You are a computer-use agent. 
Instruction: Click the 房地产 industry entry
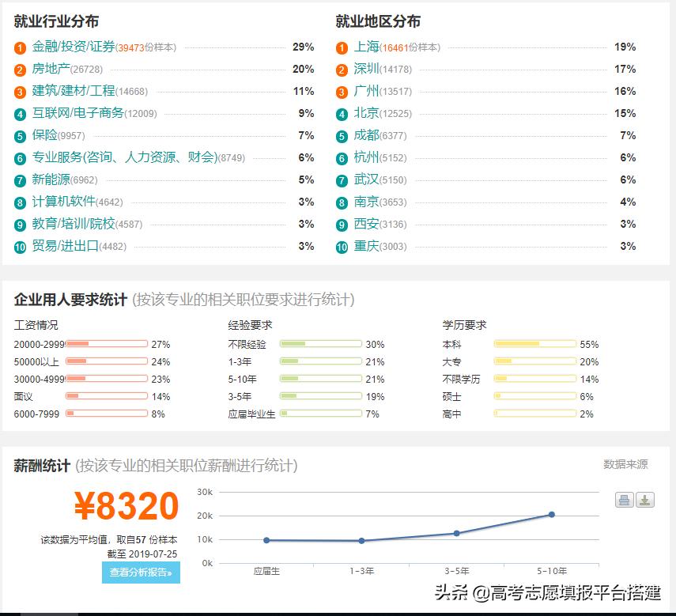(52, 70)
